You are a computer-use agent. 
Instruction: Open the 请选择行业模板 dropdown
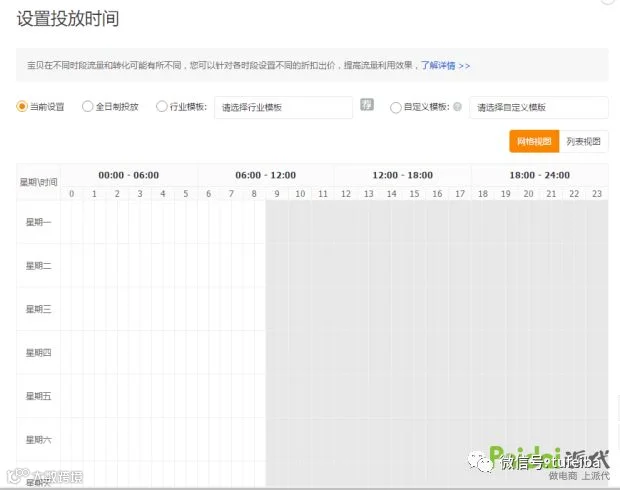284,107
